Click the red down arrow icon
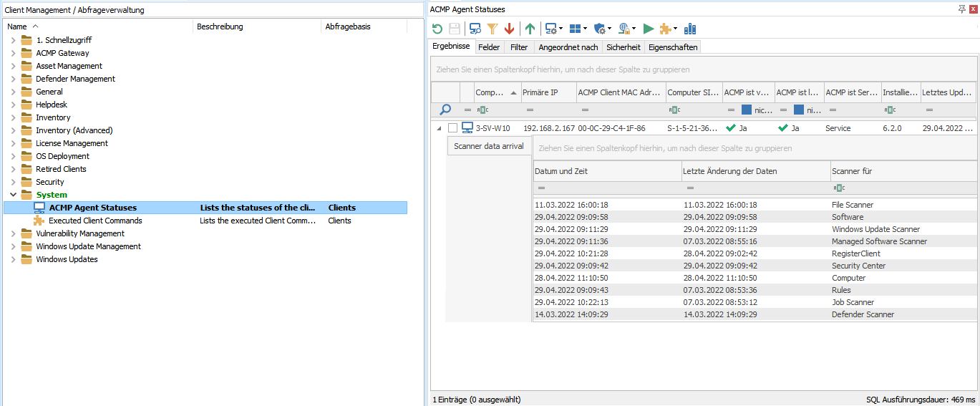This screenshot has width=980, height=406. pos(509,29)
